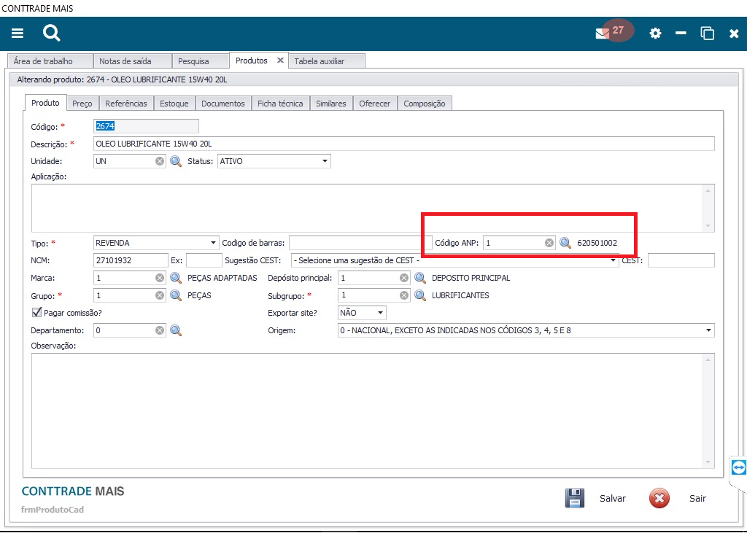The height and width of the screenshot is (560, 747).
Task: Close the Produtos tab
Action: click(x=280, y=61)
